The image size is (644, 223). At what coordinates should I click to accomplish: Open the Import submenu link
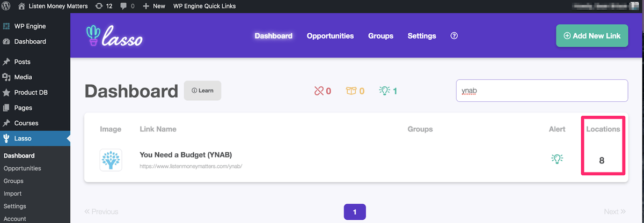point(13,194)
